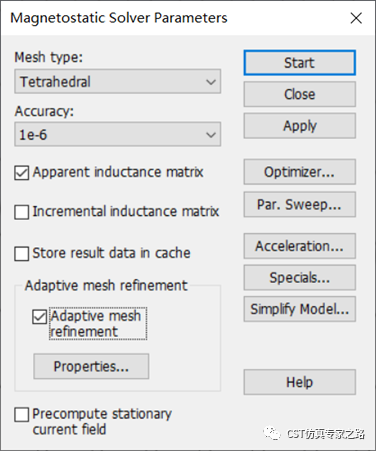Enable Precompute stationary current field
376x451 pixels.
[x=22, y=415]
